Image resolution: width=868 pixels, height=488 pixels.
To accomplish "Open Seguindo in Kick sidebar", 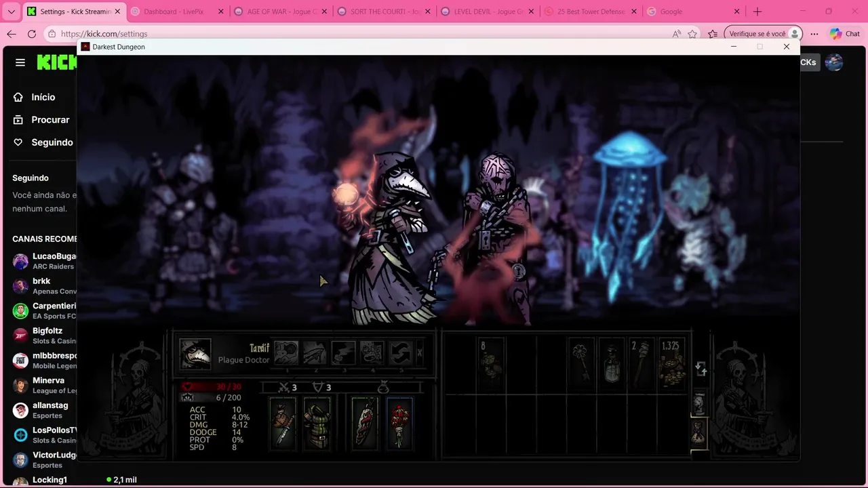I will click(x=43, y=142).
